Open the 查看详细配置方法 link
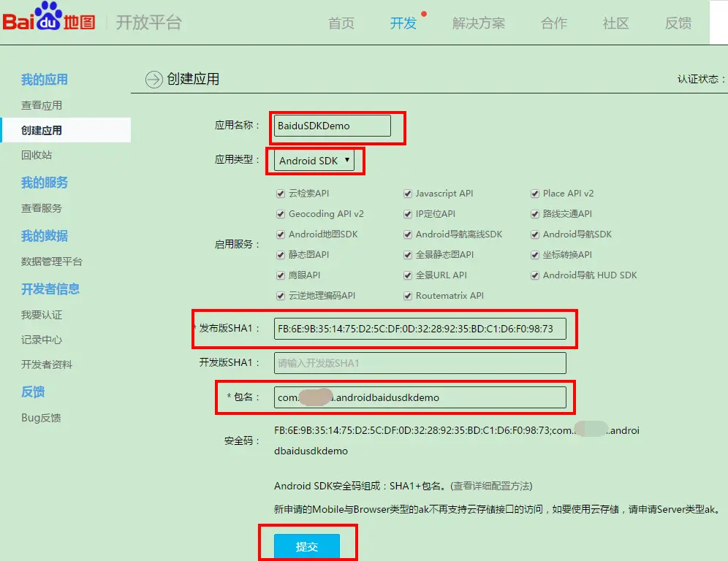Viewport: 728px width, 561px height. pos(491,486)
